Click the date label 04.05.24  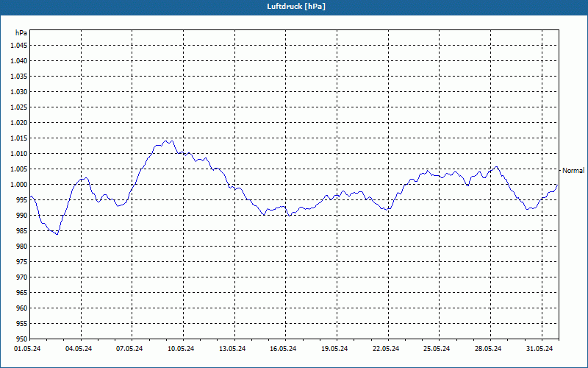[x=79, y=349]
